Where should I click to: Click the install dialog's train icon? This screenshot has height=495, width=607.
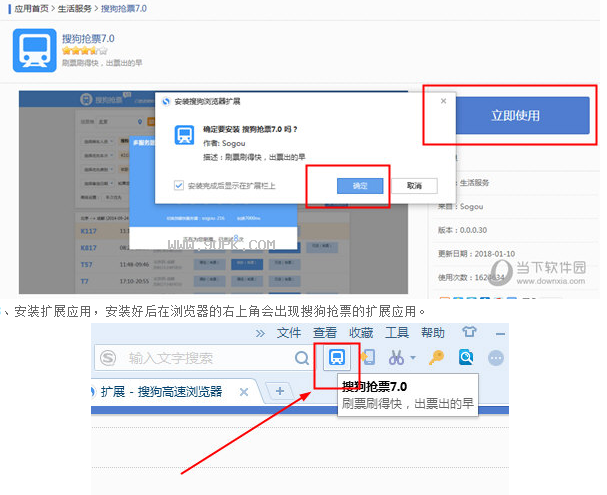pos(184,135)
